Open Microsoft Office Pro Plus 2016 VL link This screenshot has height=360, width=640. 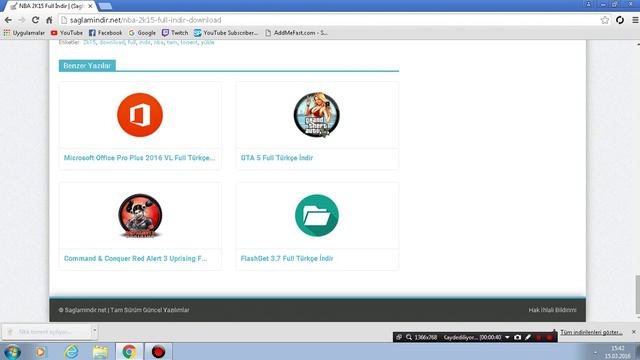139,158
